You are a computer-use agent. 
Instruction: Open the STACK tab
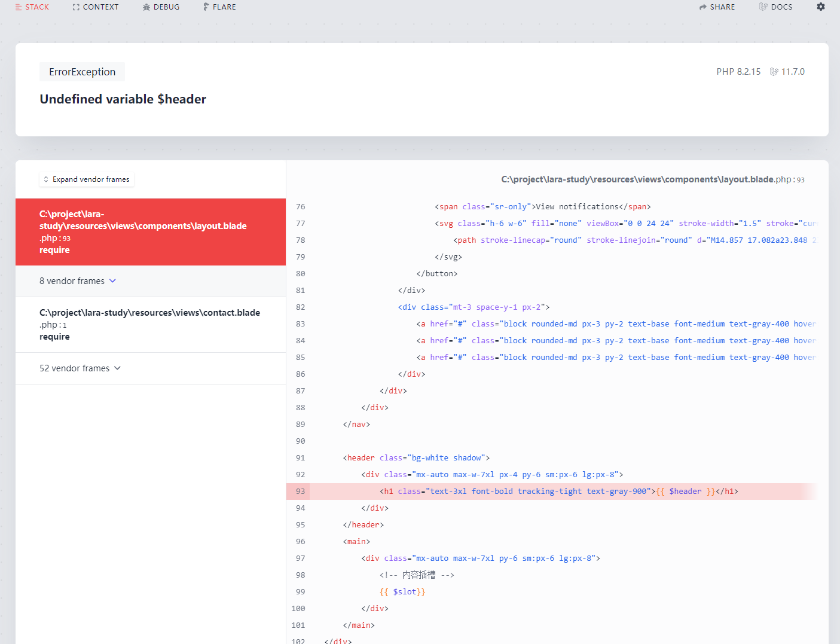pyautogui.click(x=32, y=7)
